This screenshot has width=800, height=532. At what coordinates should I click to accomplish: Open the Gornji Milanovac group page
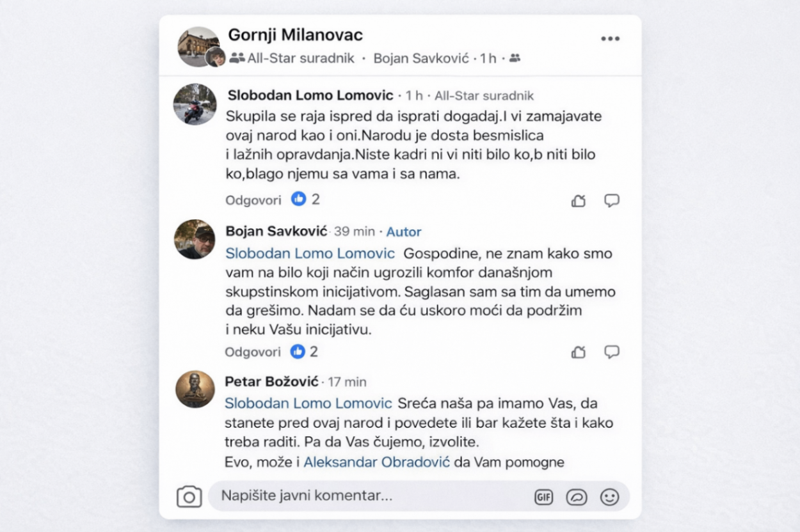(x=295, y=35)
